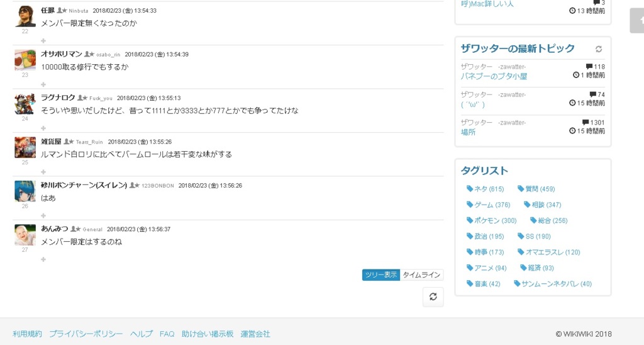This screenshot has width=644, height=345.
Task: Open the 場所 topic link
Action: pos(468,132)
